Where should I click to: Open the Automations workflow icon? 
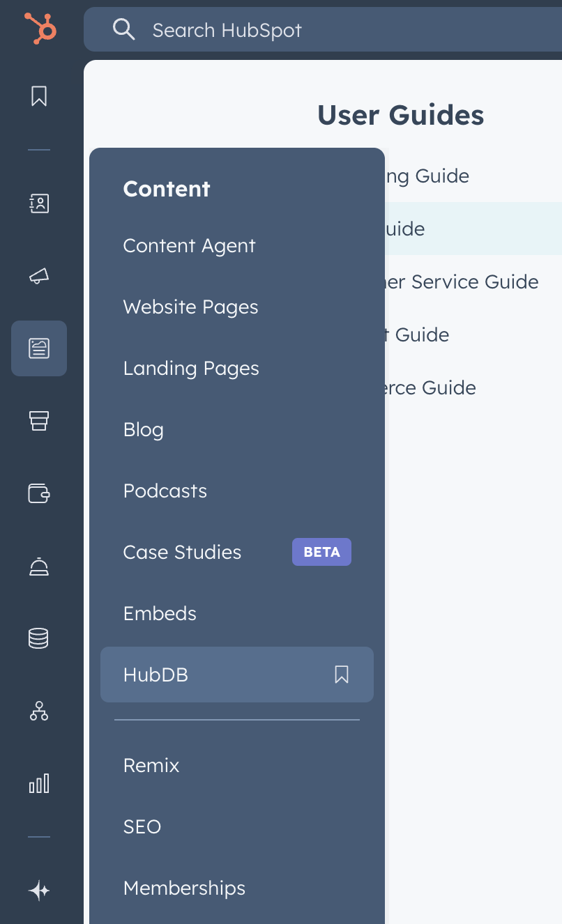38,711
